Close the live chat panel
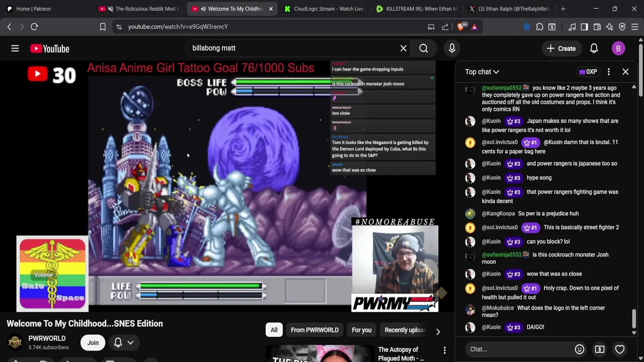 [625, 72]
